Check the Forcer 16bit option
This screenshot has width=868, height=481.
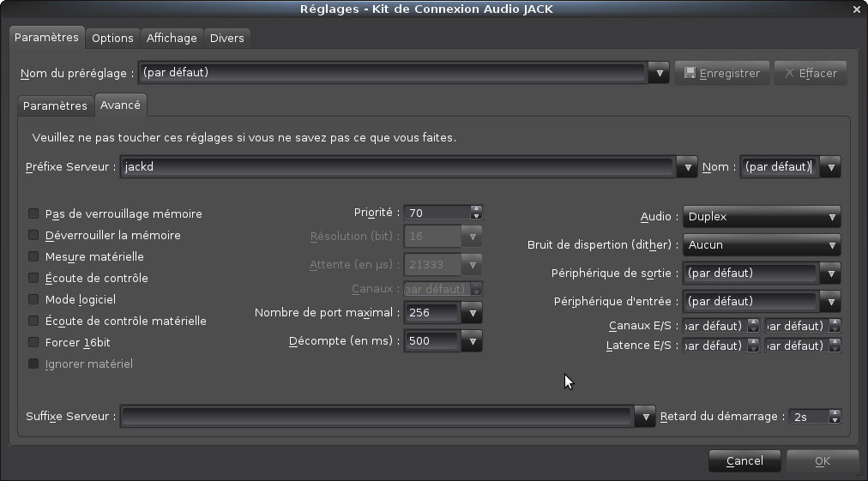click(33, 343)
